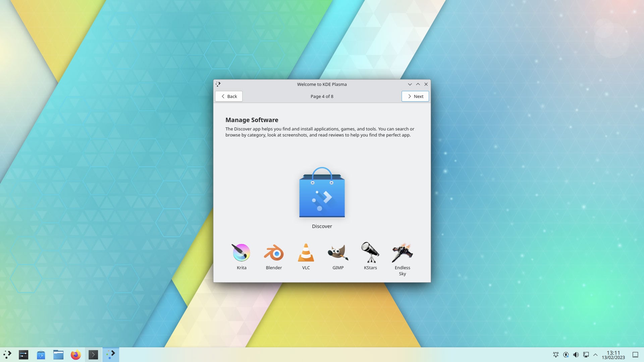Go Back to the previous page

click(x=229, y=96)
